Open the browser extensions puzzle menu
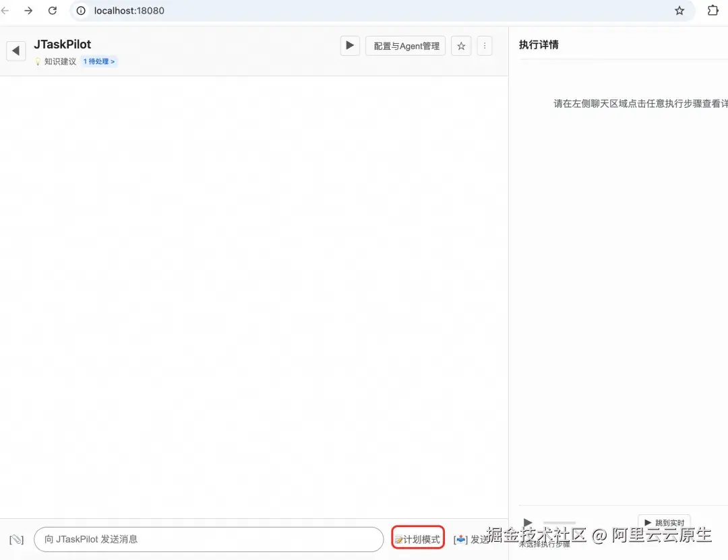Image resolution: width=728 pixels, height=560 pixels. click(712, 11)
